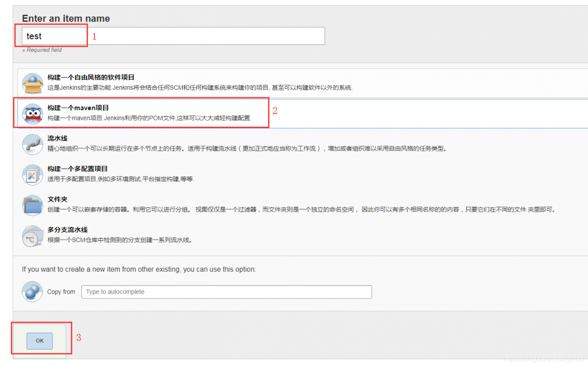Select the freestyle project box icon
The width and height of the screenshot is (588, 367).
tap(33, 83)
